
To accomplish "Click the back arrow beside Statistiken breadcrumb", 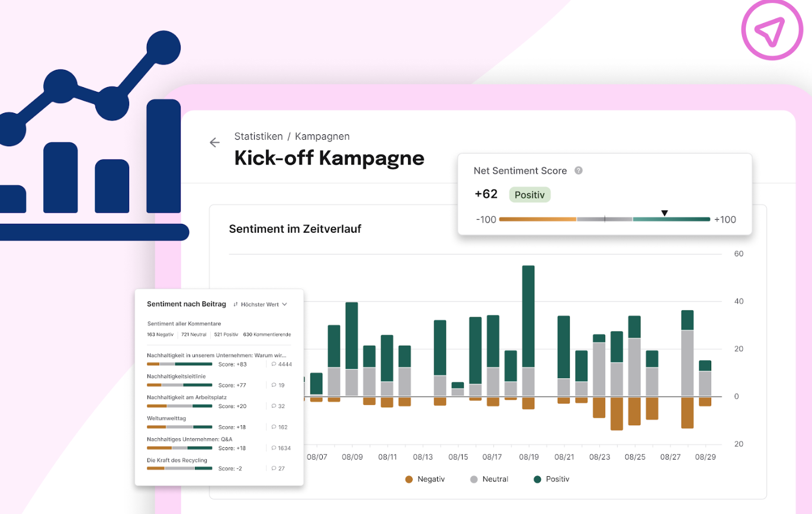I will (x=214, y=142).
